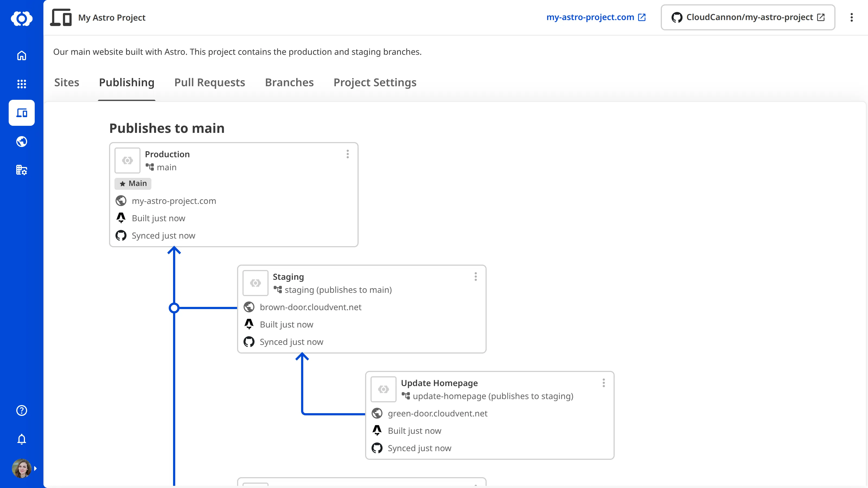The height and width of the screenshot is (488, 868).
Task: Open the Update Homepage site title
Action: click(x=439, y=383)
